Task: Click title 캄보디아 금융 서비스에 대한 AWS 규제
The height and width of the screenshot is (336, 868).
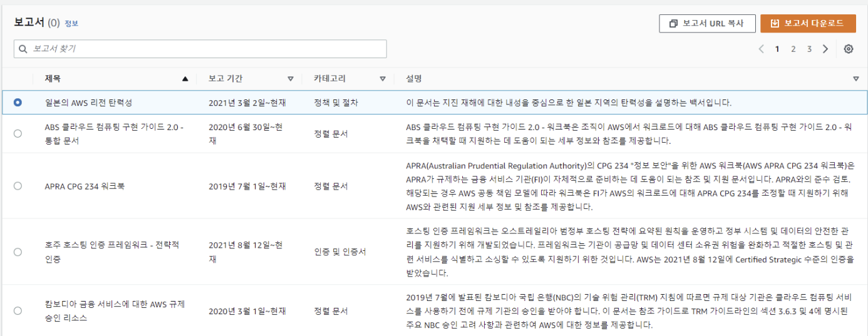Action: click(x=115, y=310)
